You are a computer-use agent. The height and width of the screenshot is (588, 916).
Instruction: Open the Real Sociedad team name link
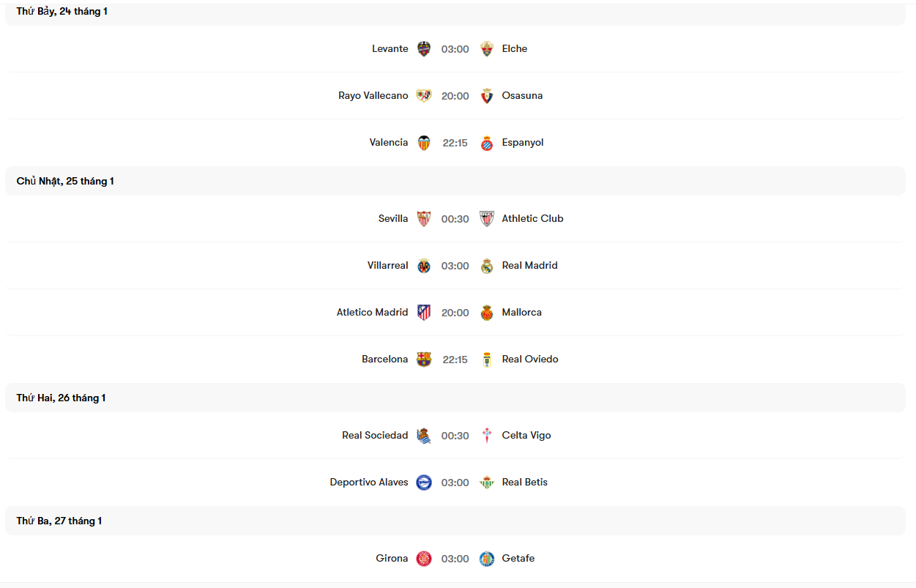tap(374, 435)
